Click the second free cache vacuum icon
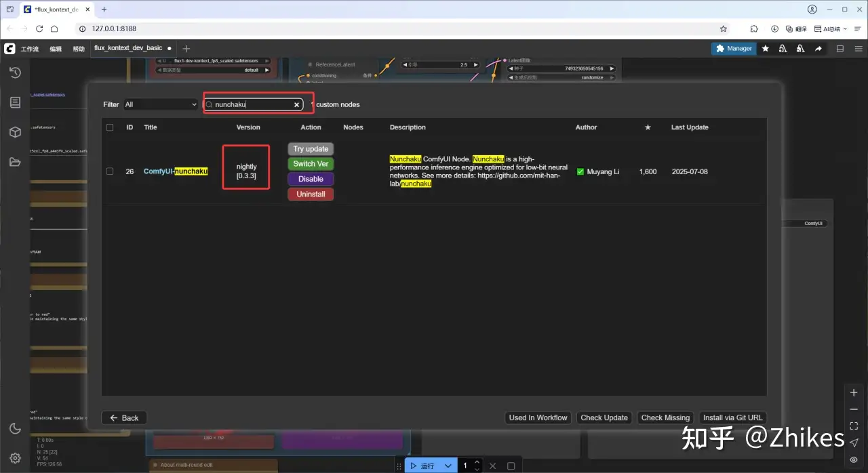The height and width of the screenshot is (473, 868). [801, 49]
